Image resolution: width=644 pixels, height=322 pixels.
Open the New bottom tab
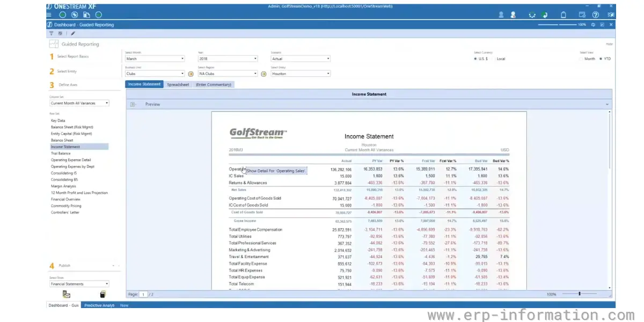coord(124,305)
